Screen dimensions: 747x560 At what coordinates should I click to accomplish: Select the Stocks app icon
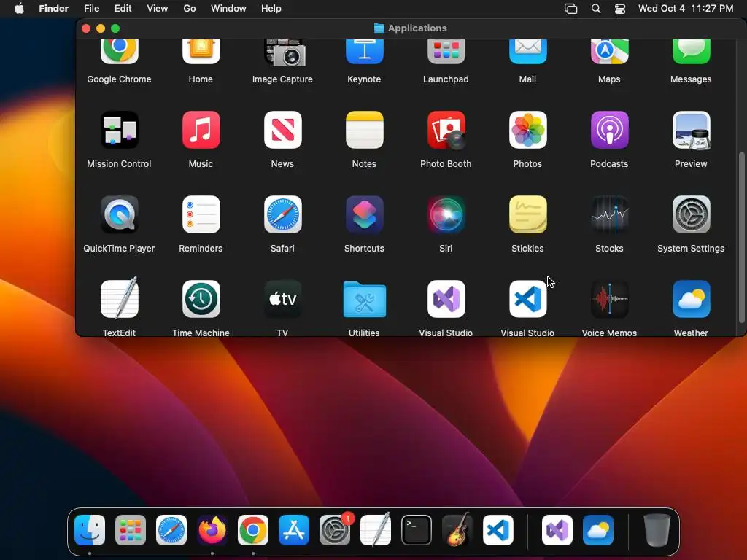(x=609, y=214)
